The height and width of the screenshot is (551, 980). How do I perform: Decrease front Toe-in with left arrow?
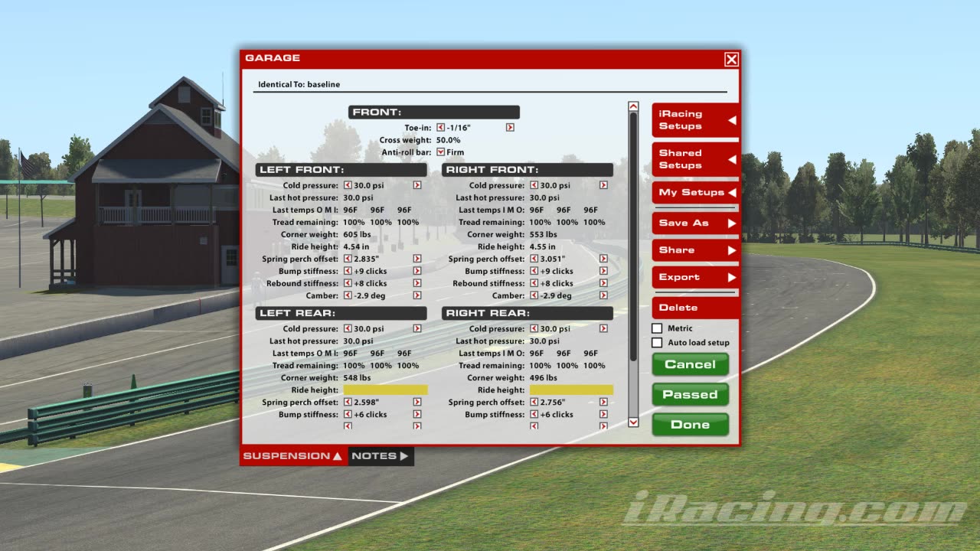(440, 128)
